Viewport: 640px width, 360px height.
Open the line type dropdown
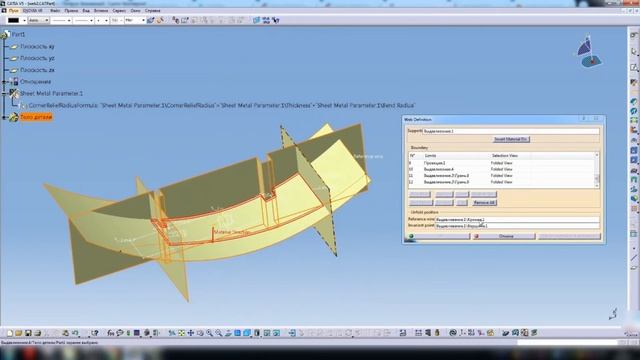click(84, 20)
